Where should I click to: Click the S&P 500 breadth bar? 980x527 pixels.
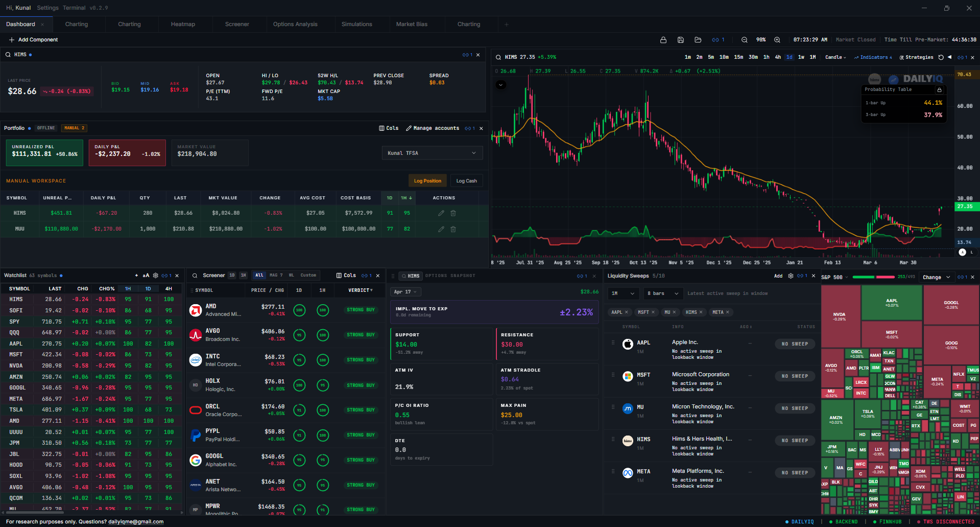[874, 277]
